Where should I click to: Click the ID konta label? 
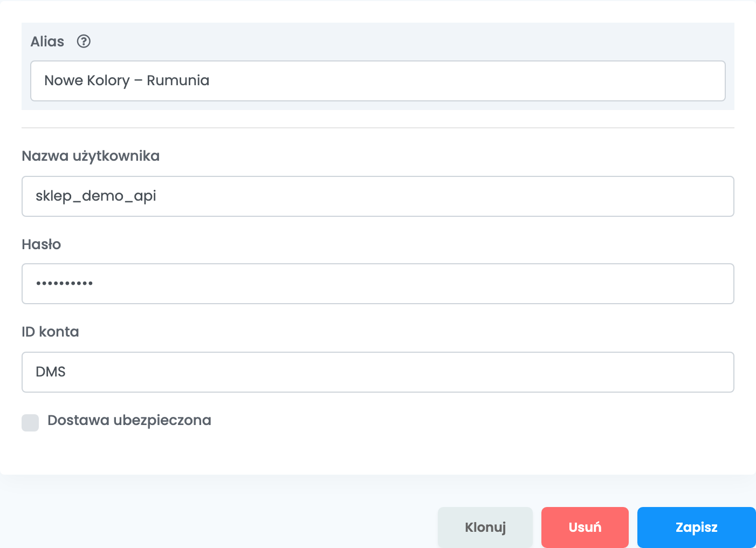coord(50,332)
